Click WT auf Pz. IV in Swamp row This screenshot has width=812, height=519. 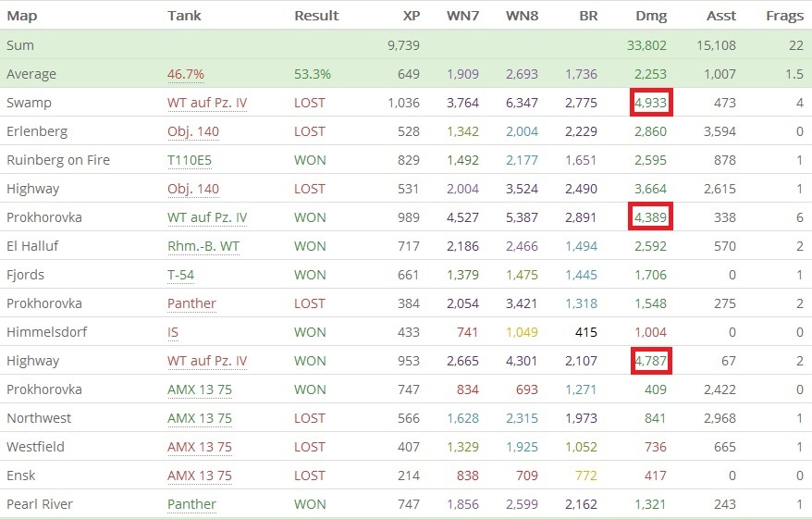(207, 103)
